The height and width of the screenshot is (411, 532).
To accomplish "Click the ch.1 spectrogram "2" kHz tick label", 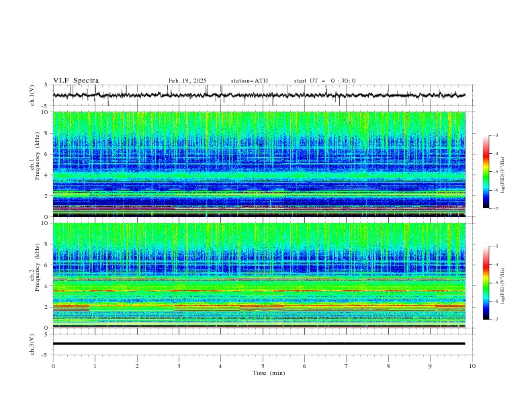I will (x=48, y=196).
